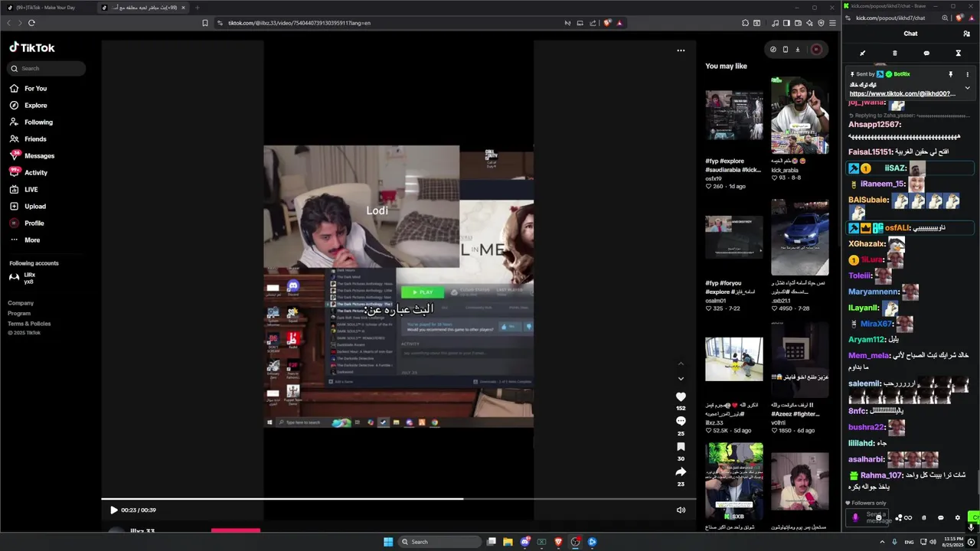Open the osfx19 suggested video
This screenshot has height=551, width=980.
tap(734, 115)
